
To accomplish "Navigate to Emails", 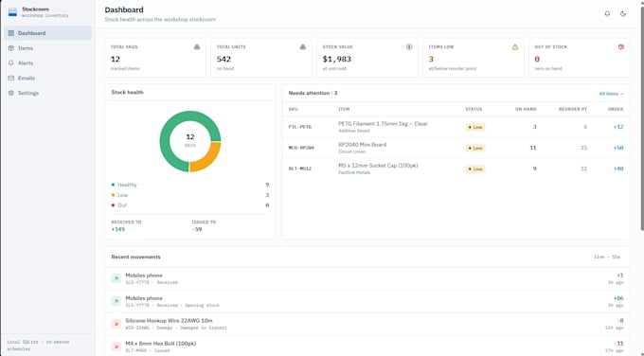I will coord(48,78).
